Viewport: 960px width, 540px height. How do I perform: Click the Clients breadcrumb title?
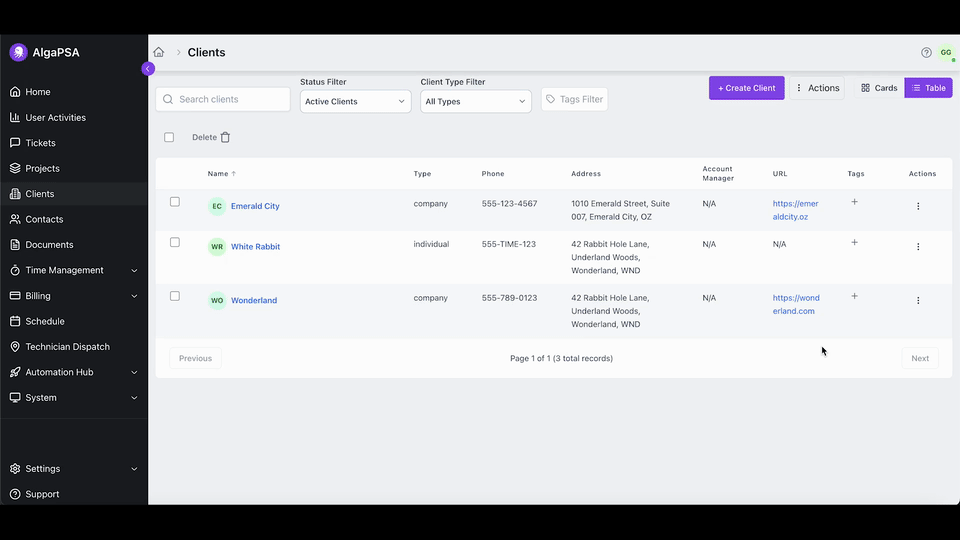point(206,52)
